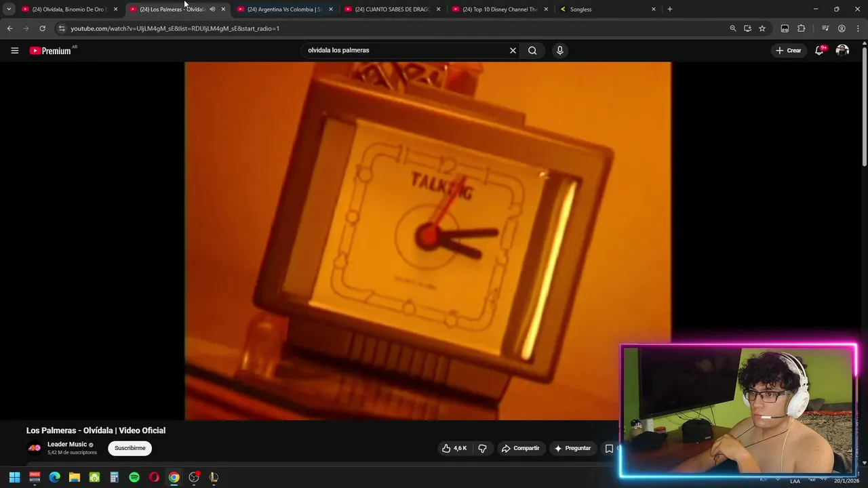Click the browser address bar URL
The height and width of the screenshot is (488, 868).
click(x=175, y=28)
